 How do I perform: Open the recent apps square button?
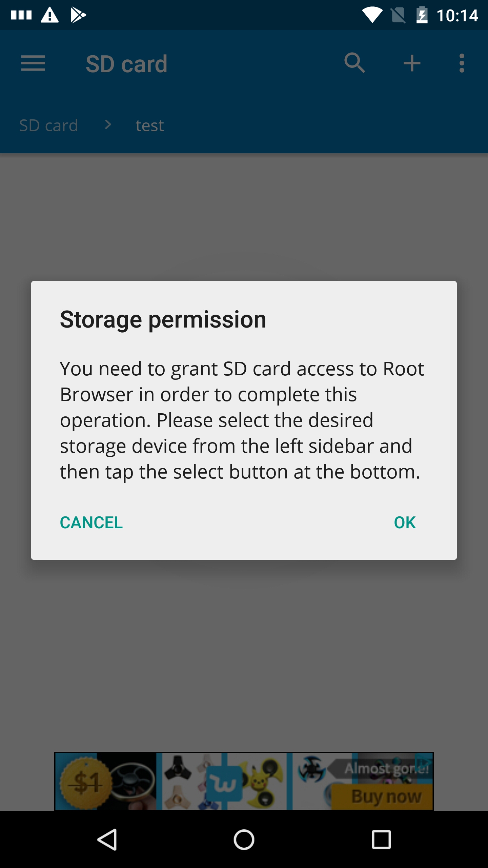[381, 840]
